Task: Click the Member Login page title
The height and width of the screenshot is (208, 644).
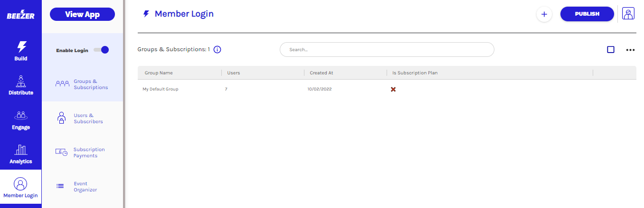Action: point(184,14)
